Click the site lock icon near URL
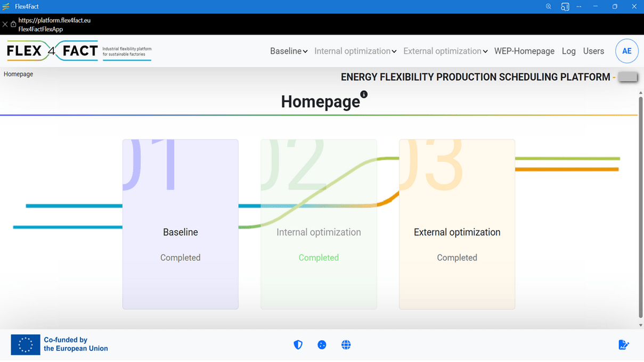 [x=13, y=24]
